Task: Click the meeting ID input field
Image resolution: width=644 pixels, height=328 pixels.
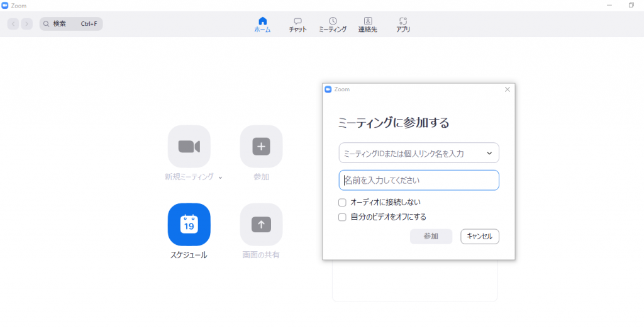Action: (x=419, y=153)
